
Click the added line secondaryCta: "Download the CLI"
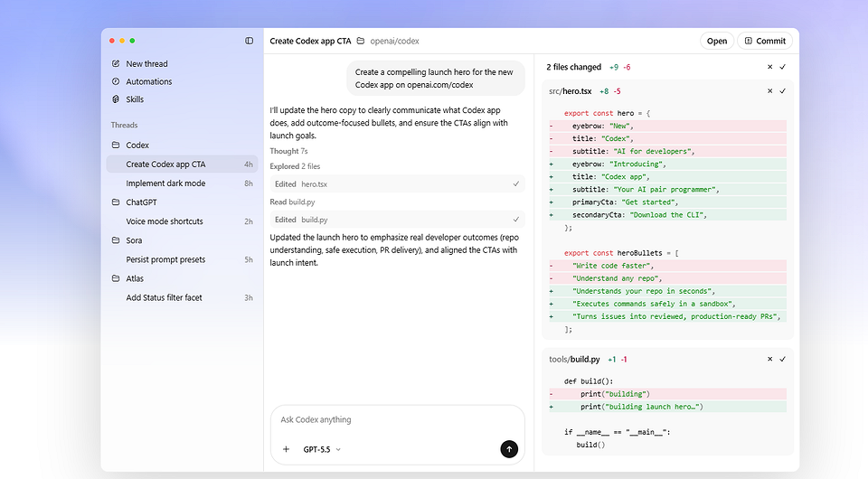click(x=667, y=215)
